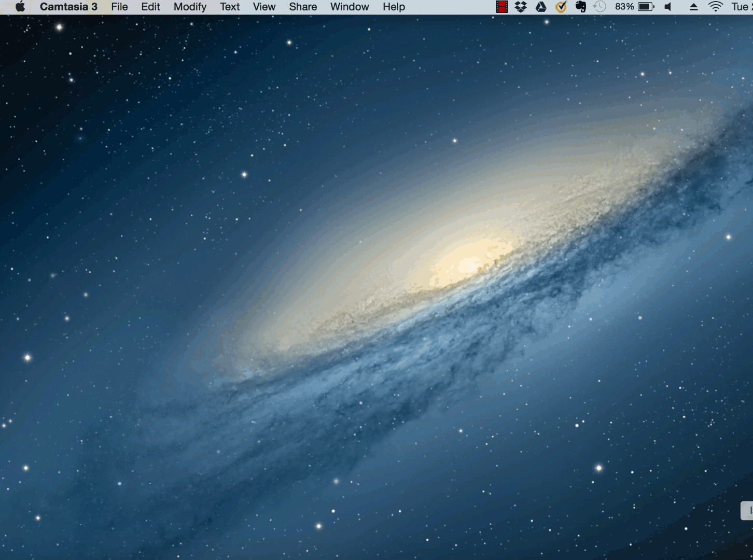Screen dimensions: 753x560
Task: Expand the Modify menu
Action: click(190, 7)
